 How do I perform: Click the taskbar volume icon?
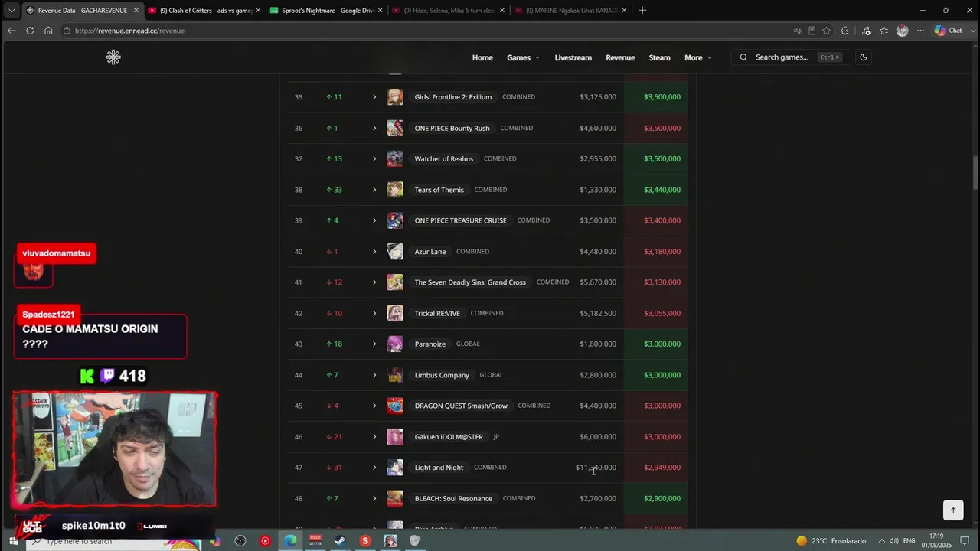(x=893, y=541)
